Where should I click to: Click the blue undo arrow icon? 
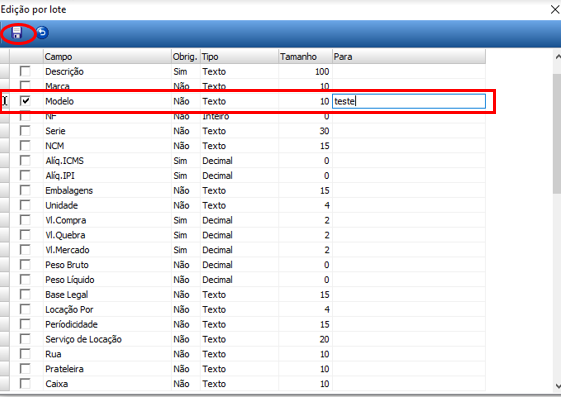[42, 33]
